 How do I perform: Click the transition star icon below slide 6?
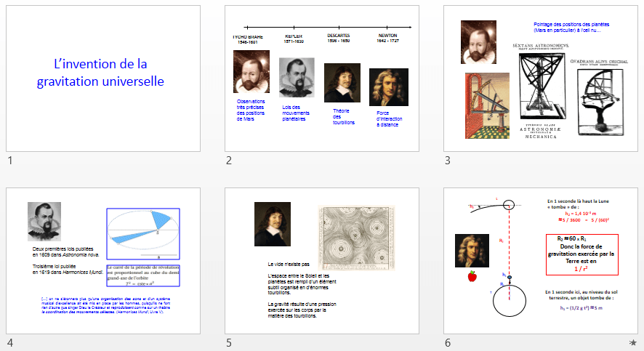[633, 342]
